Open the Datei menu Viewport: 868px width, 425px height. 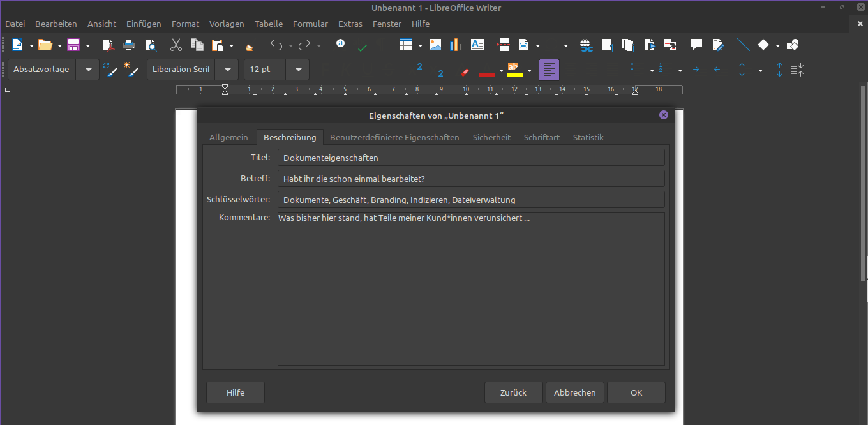(15, 24)
